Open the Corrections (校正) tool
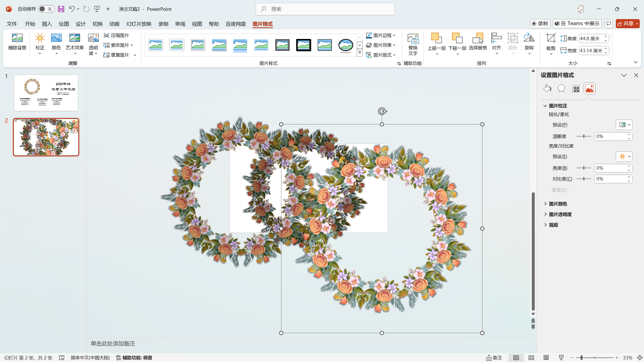The image size is (644, 362). [x=40, y=44]
